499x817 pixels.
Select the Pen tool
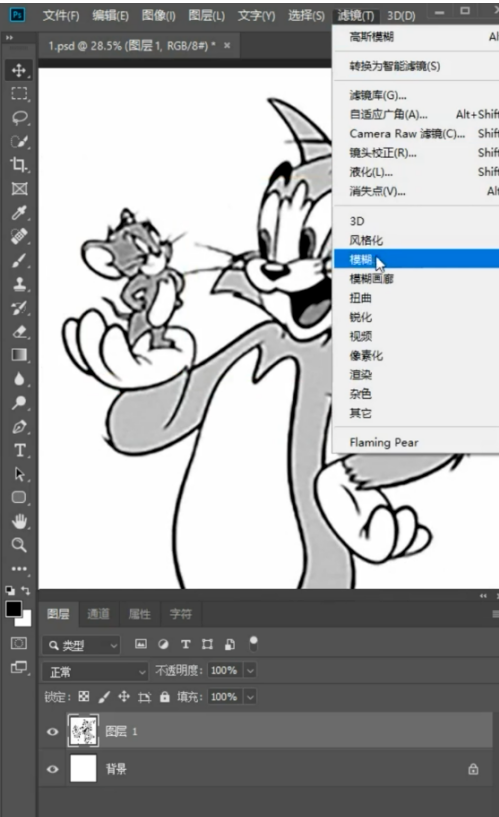(19, 427)
